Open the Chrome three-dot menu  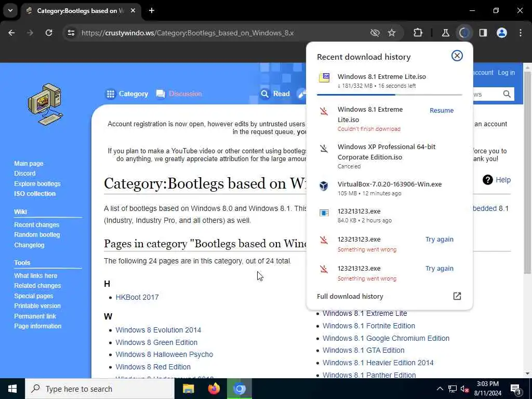point(520,33)
